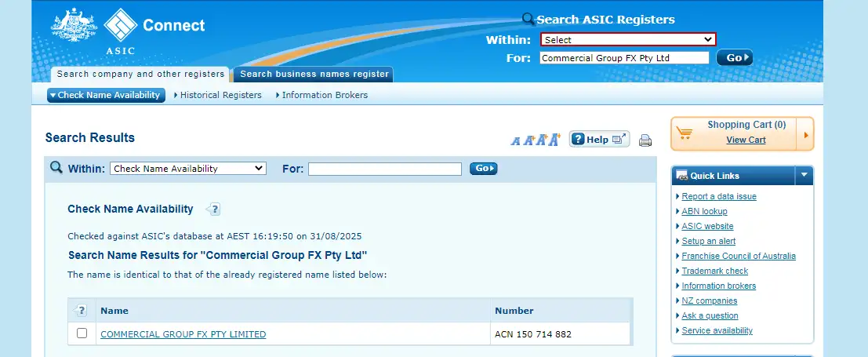Tick checkbox for COMMERCIAL GROUP FX PTY LIMITED
The width and height of the screenshot is (868, 357).
pyautogui.click(x=82, y=333)
